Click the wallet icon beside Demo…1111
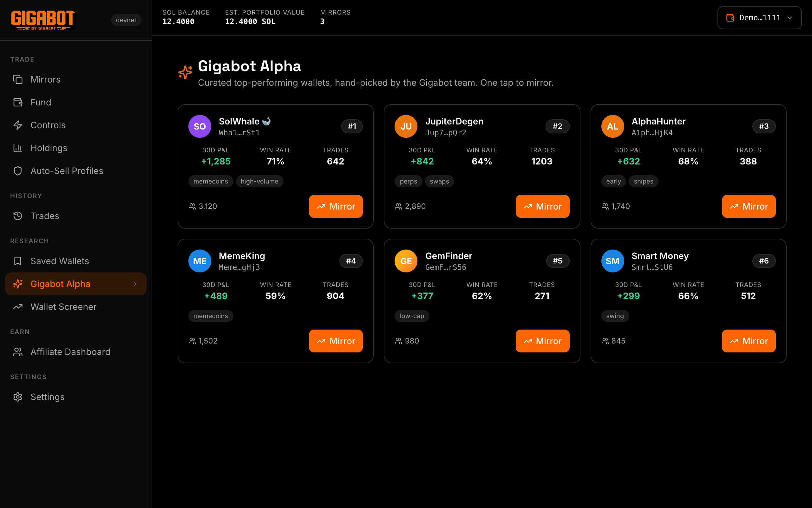 730,18
